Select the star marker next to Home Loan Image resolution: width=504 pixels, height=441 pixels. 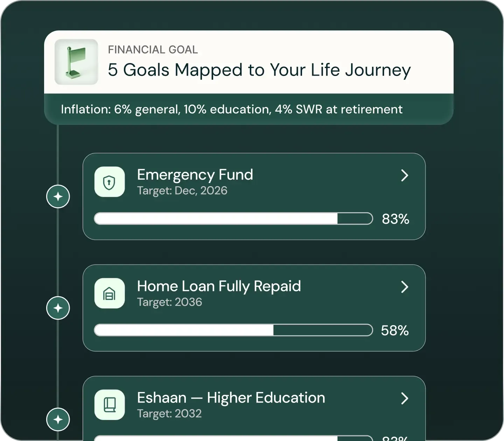click(x=58, y=308)
